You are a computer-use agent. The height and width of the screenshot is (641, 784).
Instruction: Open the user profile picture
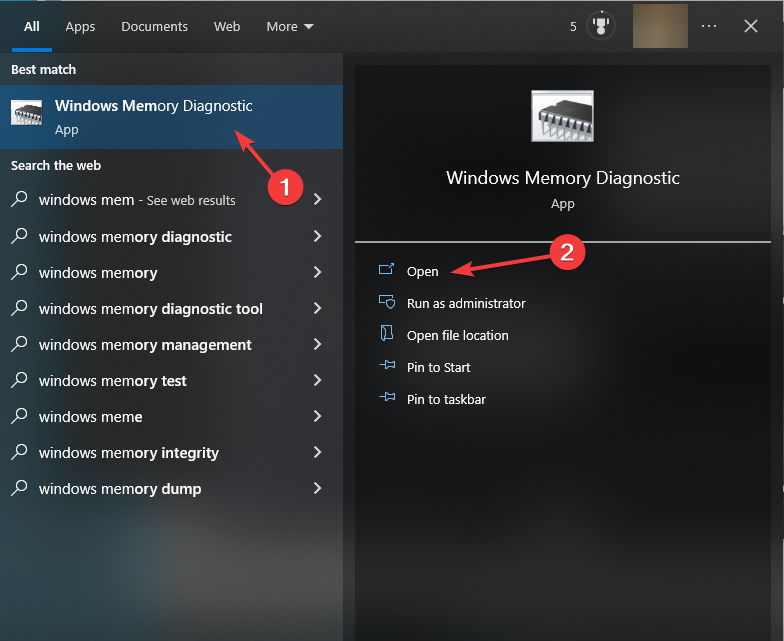pyautogui.click(x=660, y=26)
